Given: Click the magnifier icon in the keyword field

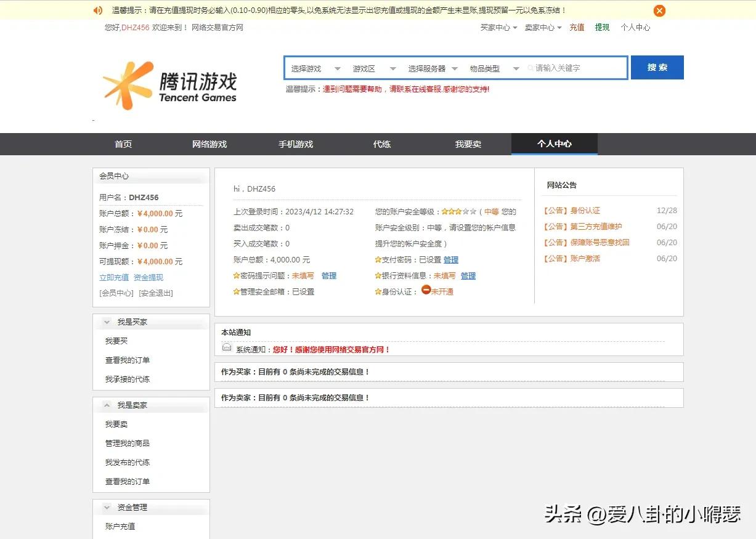Looking at the screenshot, I should pos(530,68).
